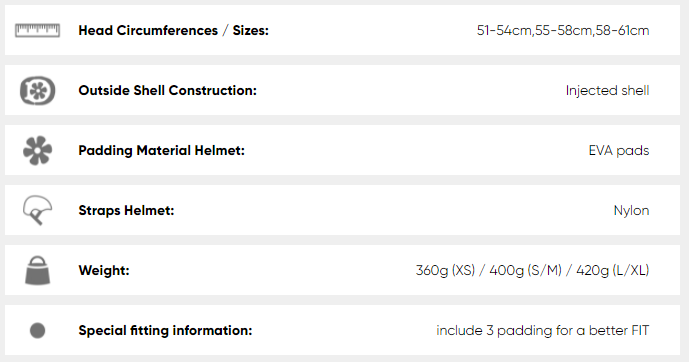Click the 400g (S/M) weight value
Viewport: 689px width, 362px height.
click(526, 270)
